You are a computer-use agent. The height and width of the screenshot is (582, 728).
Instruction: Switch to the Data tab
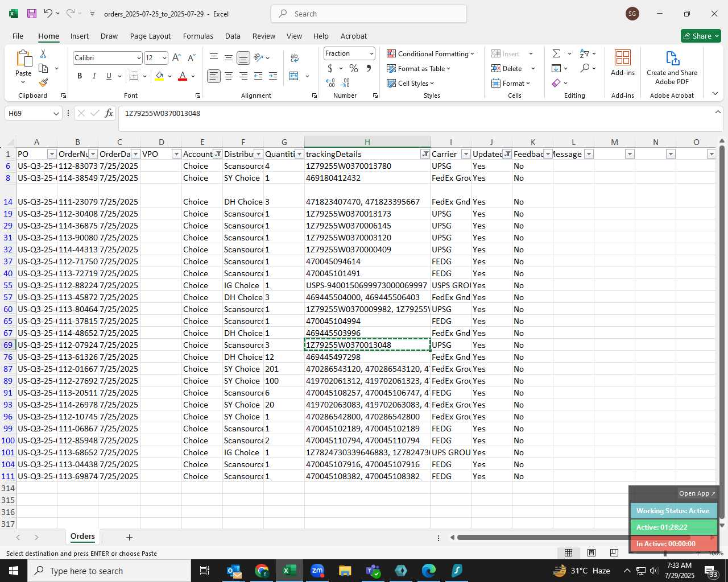233,36
